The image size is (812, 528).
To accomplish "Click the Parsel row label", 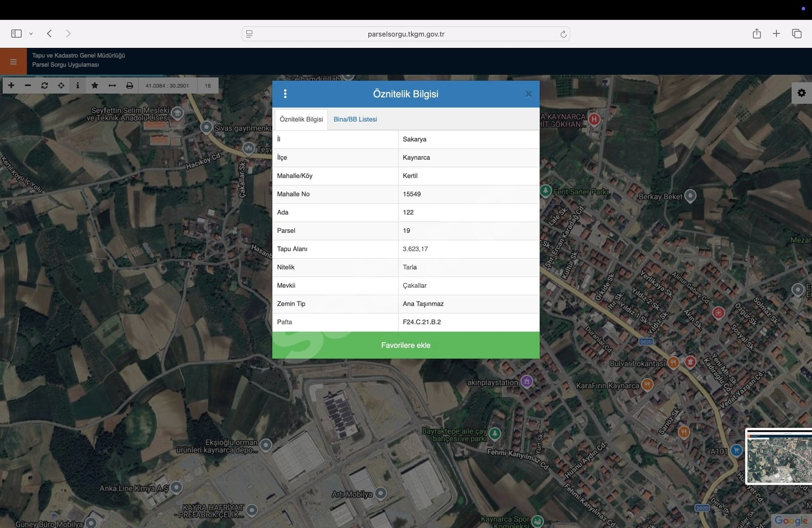I will click(x=286, y=230).
